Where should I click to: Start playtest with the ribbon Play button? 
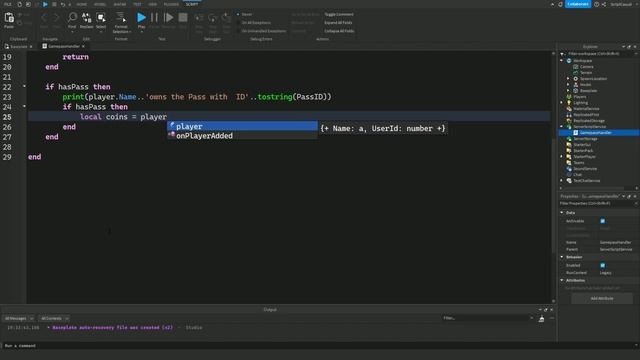[x=141, y=18]
